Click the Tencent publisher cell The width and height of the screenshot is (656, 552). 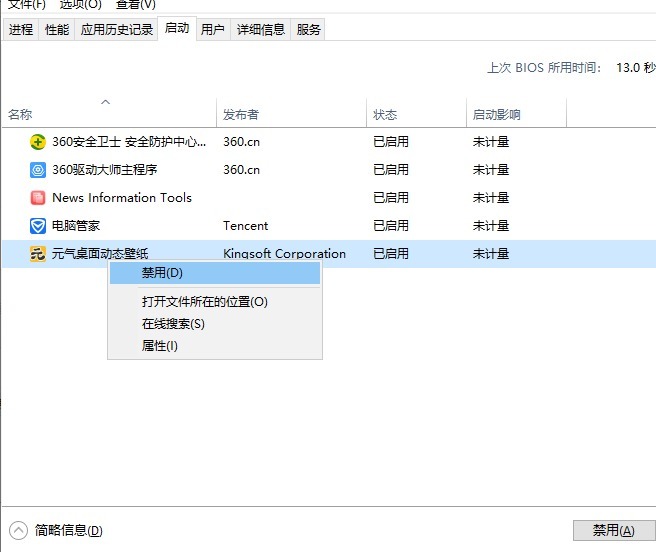pos(246,226)
